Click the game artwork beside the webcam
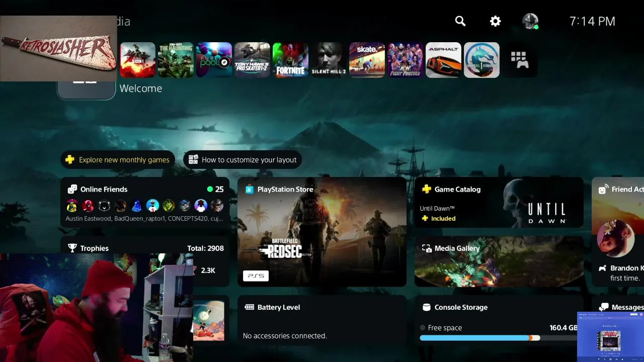This screenshot has height=362, width=644. tap(209, 320)
